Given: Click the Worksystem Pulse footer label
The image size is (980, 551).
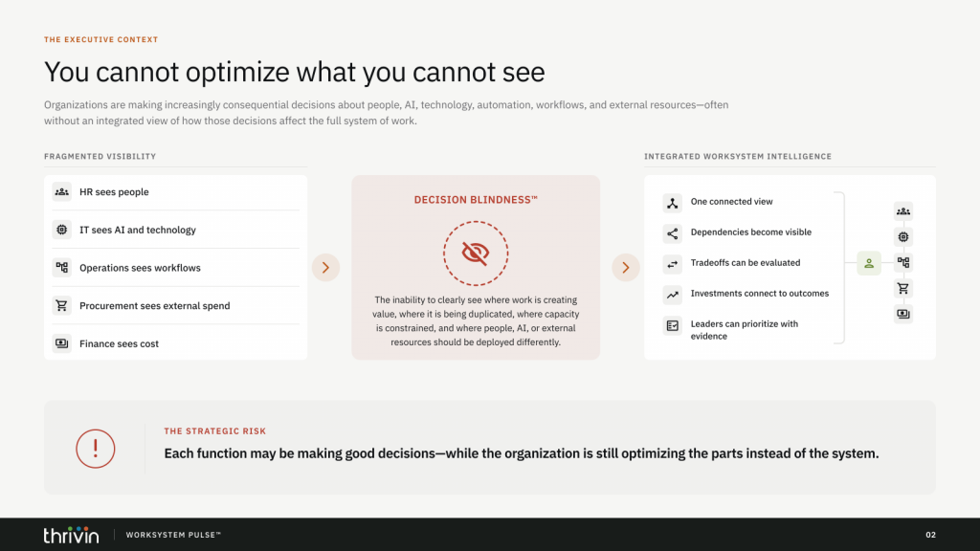Looking at the screenshot, I should (173, 535).
